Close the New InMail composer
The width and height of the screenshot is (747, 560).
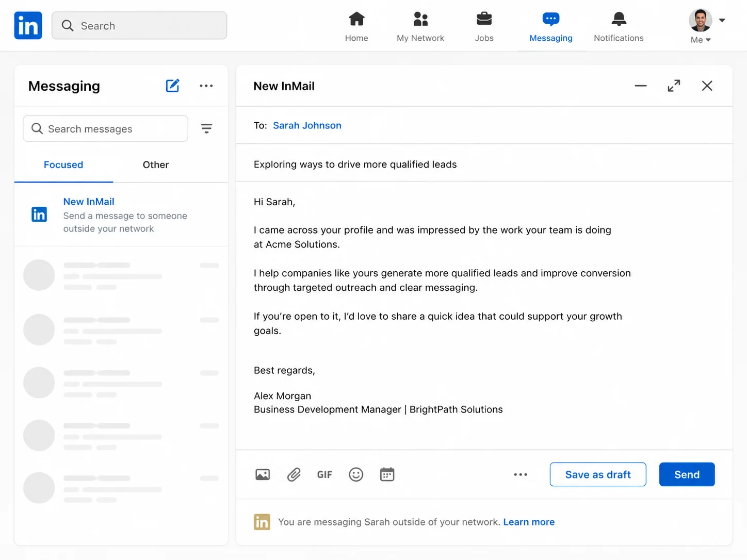pyautogui.click(x=707, y=86)
